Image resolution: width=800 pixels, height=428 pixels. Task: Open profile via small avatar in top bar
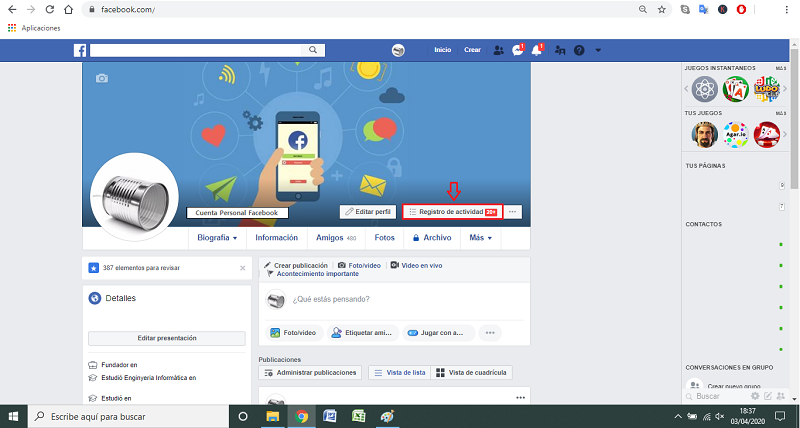pyautogui.click(x=398, y=50)
